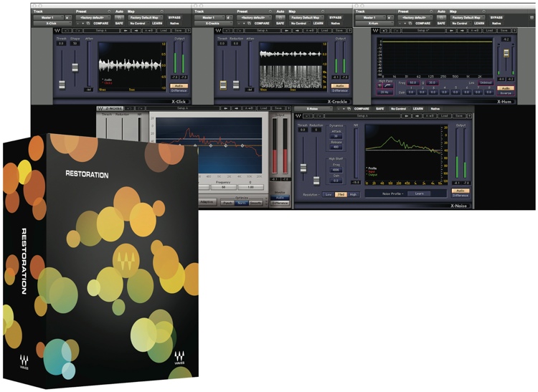538x392 pixels.
Task: Click the Auto automation icon in X-Hum header
Action: point(441,17)
